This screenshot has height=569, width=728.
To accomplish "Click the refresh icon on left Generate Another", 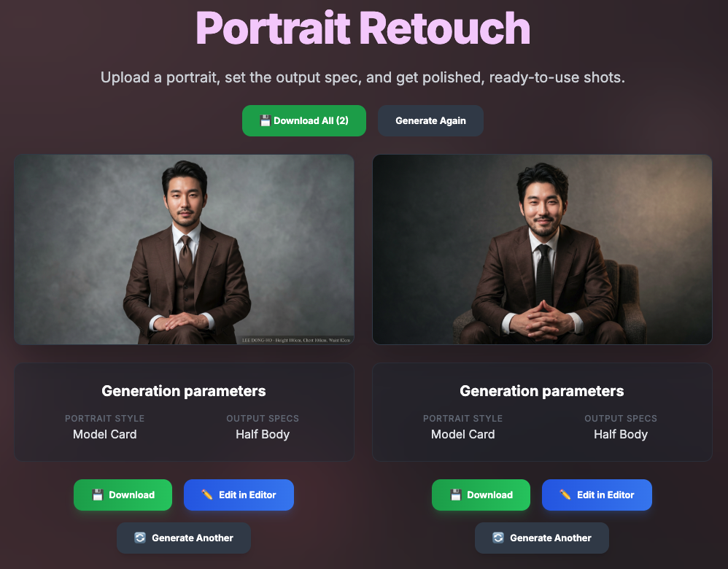I will (x=141, y=538).
